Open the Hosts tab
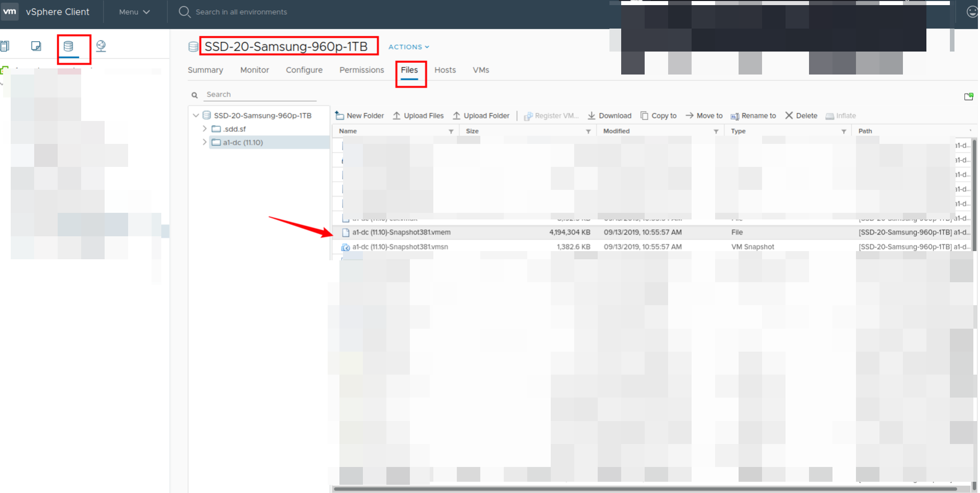The width and height of the screenshot is (980, 493). [445, 70]
